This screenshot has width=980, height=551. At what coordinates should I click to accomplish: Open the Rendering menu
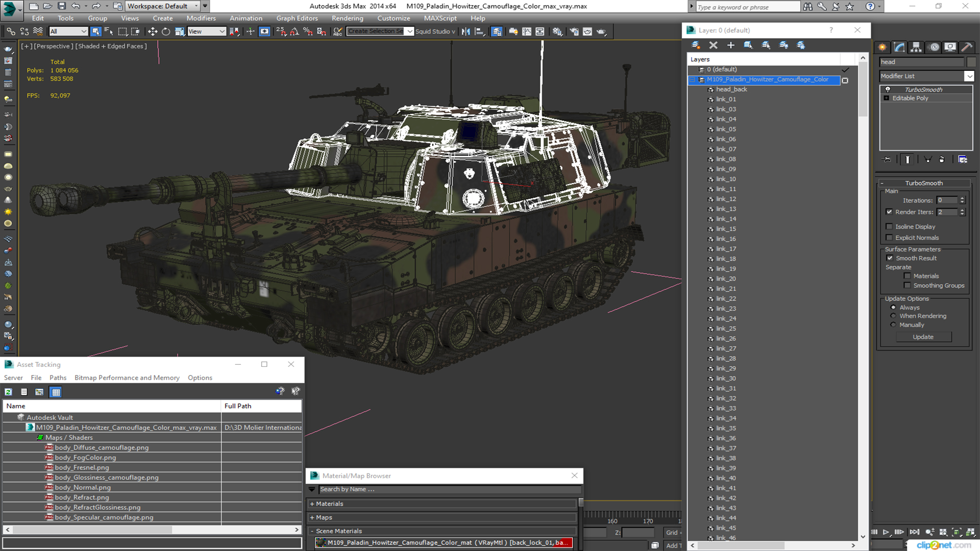[x=348, y=18]
